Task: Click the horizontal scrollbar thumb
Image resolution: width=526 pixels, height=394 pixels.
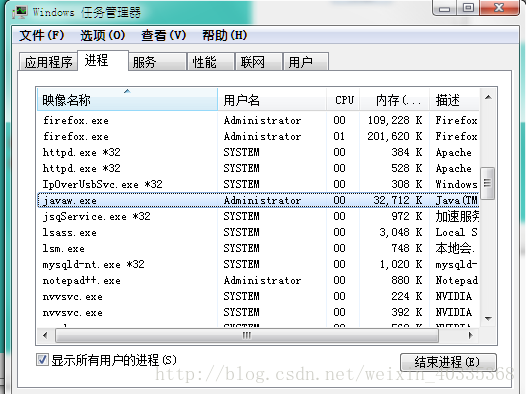Action: coord(247,335)
